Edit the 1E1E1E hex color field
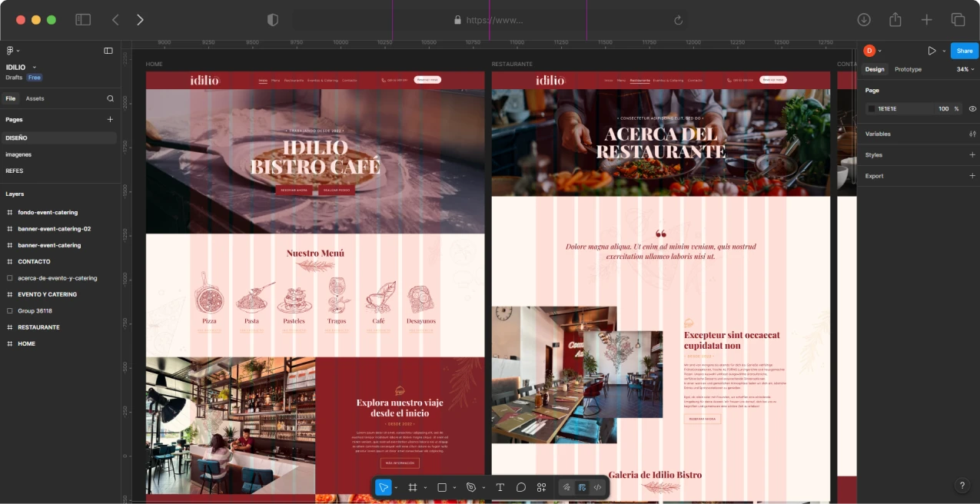This screenshot has width=980, height=504. coord(899,108)
